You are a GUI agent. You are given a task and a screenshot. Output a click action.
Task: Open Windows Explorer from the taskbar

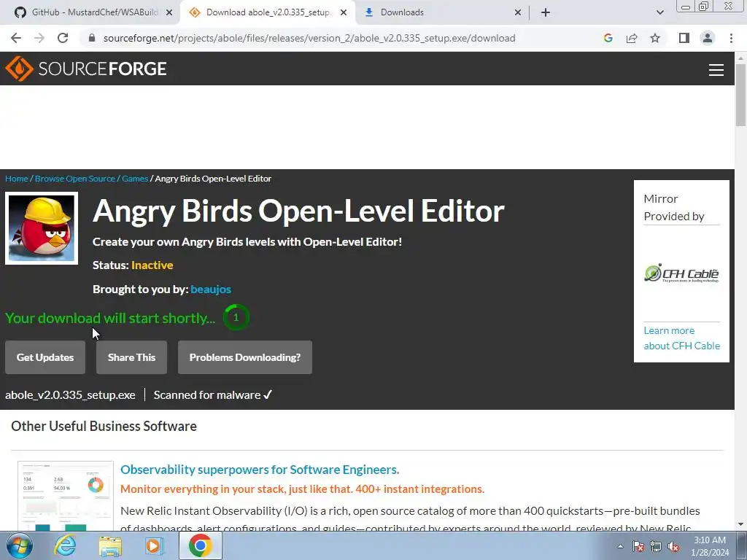tap(110, 545)
